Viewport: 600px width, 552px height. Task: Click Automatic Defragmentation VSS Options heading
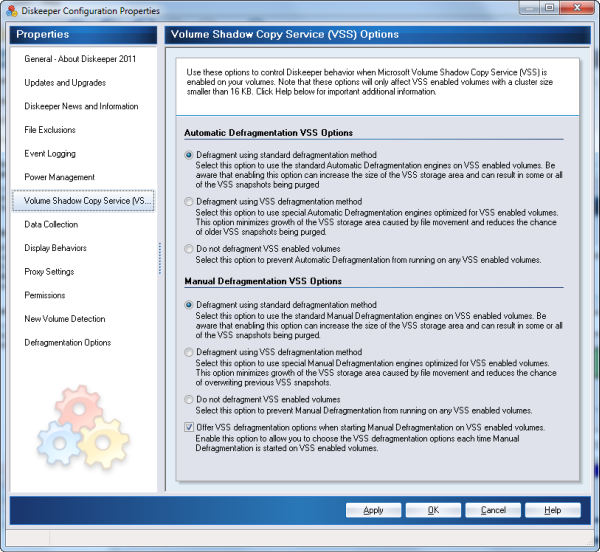click(x=268, y=133)
